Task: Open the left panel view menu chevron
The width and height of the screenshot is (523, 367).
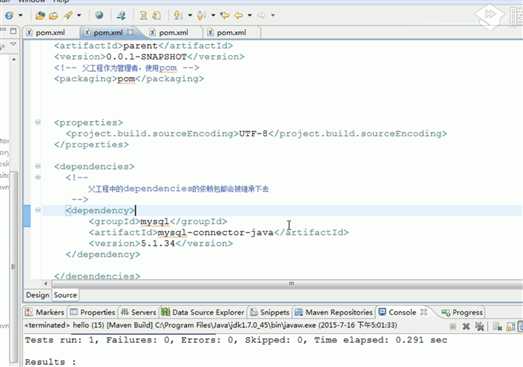Action: pyautogui.click(x=13, y=44)
